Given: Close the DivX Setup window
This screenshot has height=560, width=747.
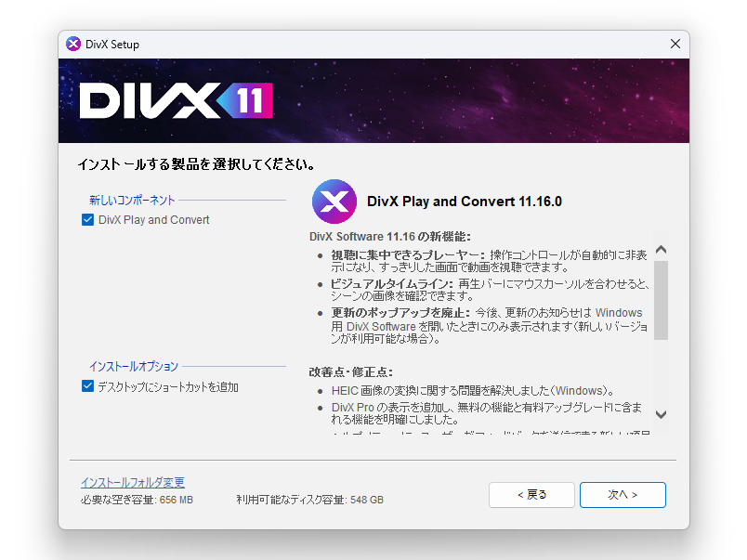Looking at the screenshot, I should 675,44.
